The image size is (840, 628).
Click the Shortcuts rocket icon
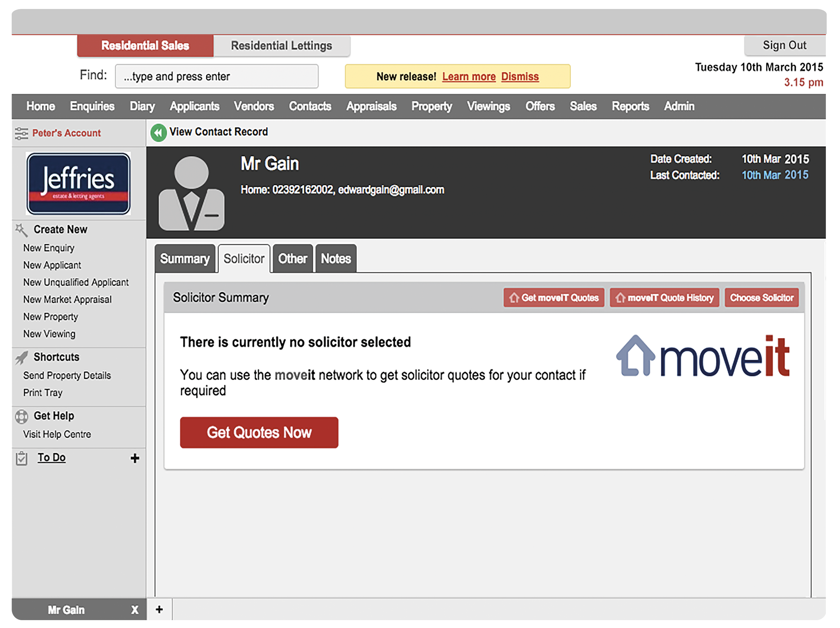(x=22, y=357)
